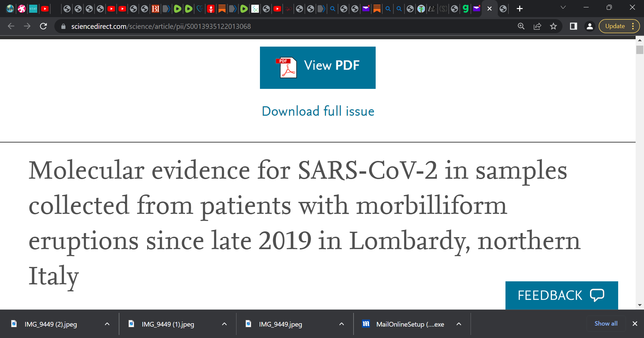
Task: Click the View PDF button
Action: [x=318, y=68]
